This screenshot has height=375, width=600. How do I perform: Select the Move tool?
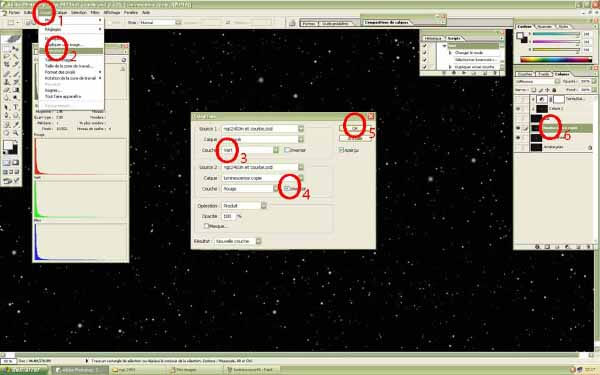pyautogui.click(x=15, y=49)
